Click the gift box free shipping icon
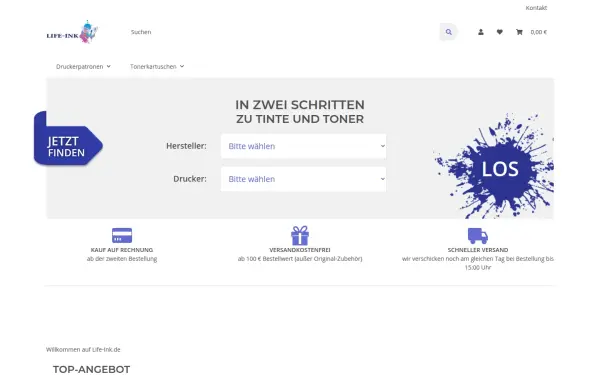 point(300,235)
